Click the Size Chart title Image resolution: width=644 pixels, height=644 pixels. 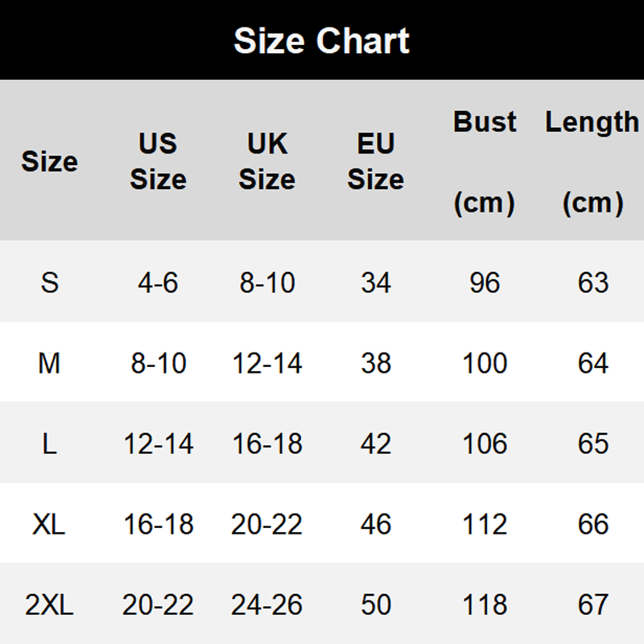[321, 40]
